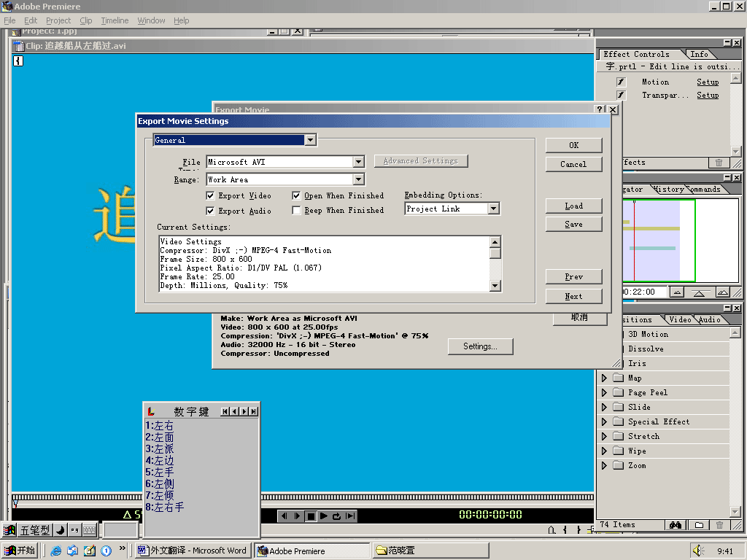Open Internet Explorer from the quick launch
The height and width of the screenshot is (560, 747).
(55, 551)
